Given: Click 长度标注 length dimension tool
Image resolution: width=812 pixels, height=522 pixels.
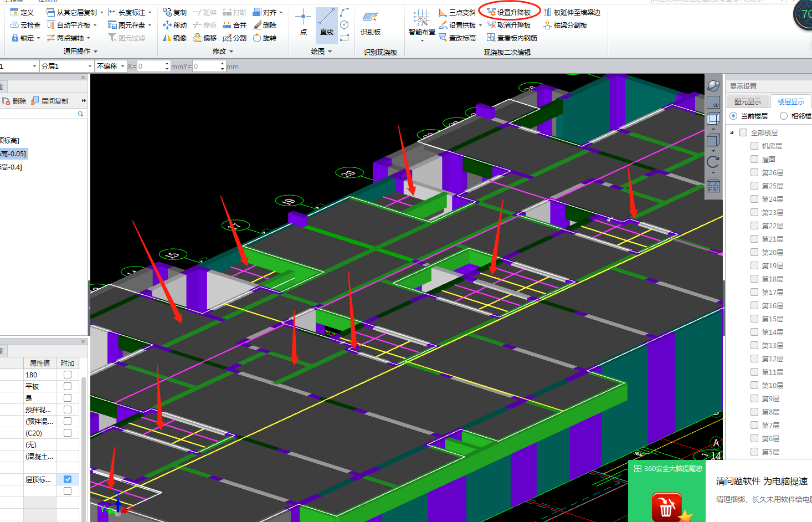Looking at the screenshot, I should coord(127,12).
